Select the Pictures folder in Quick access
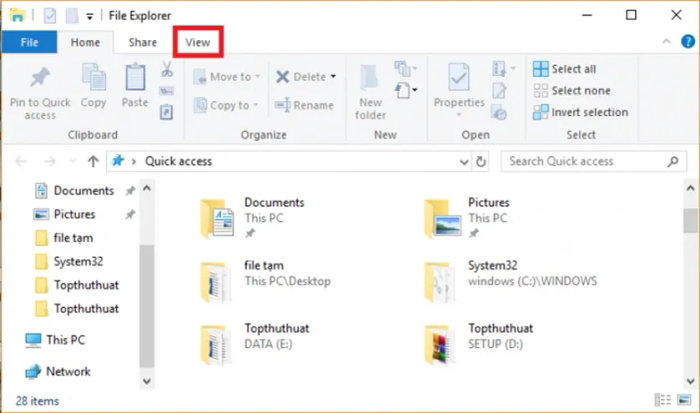The width and height of the screenshot is (700, 413). click(467, 217)
